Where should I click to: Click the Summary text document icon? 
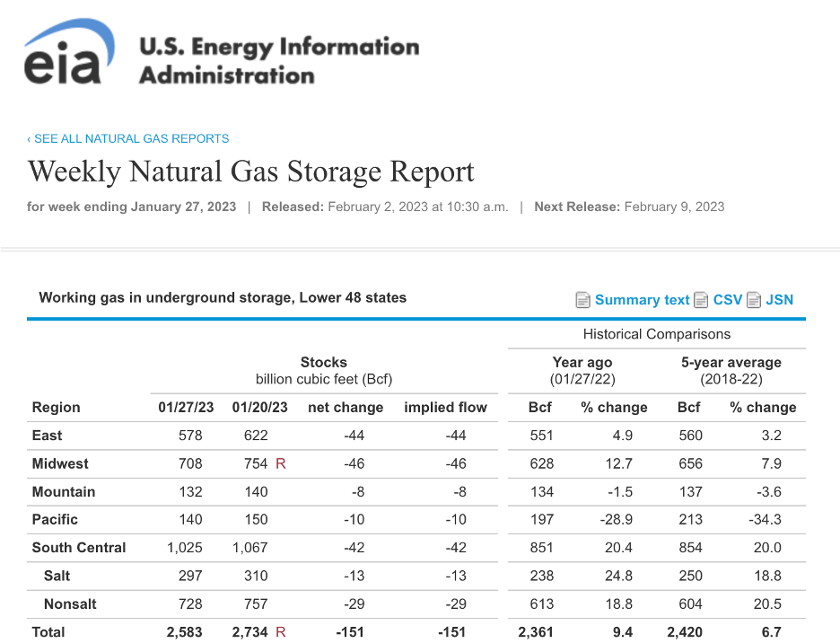[x=583, y=300]
